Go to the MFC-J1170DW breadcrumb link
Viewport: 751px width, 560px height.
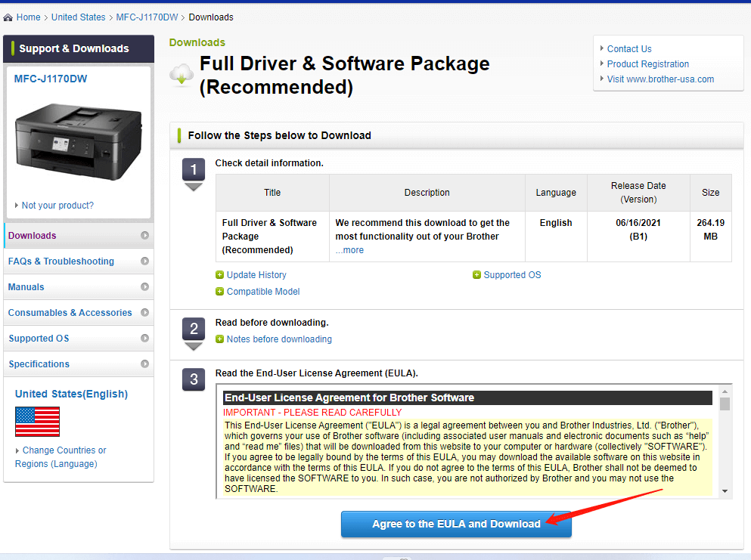147,17
